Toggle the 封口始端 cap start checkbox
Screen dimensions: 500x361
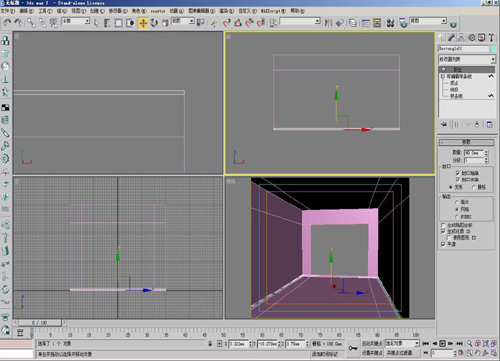(457, 173)
